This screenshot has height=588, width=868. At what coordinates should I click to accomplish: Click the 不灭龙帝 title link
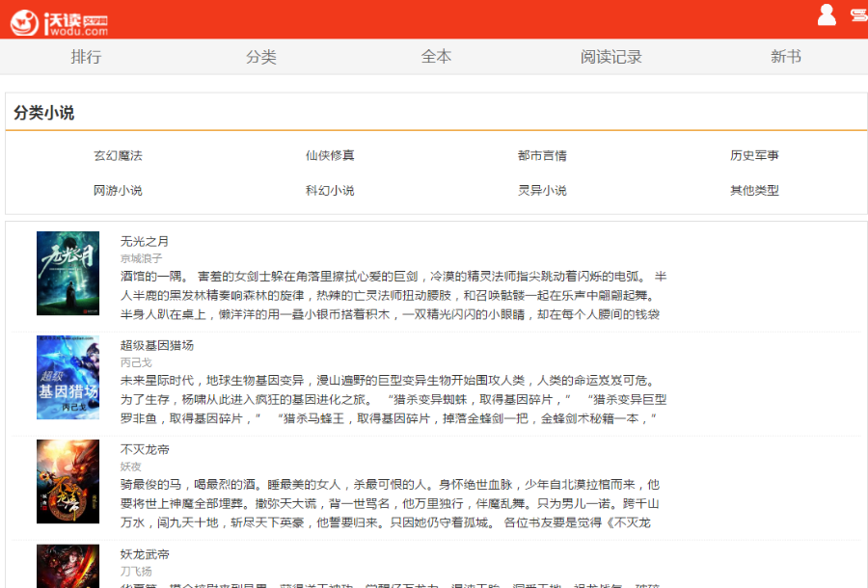[x=145, y=449]
